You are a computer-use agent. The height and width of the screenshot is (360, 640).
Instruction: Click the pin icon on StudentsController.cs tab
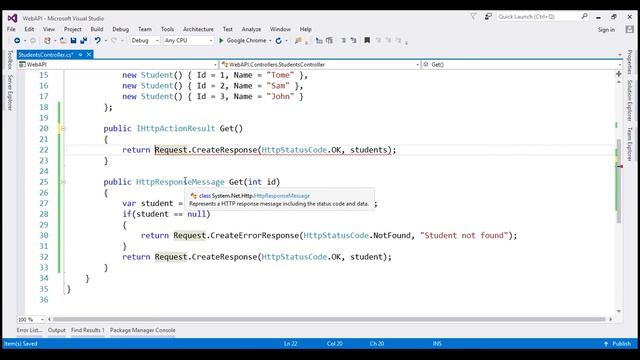[80, 54]
